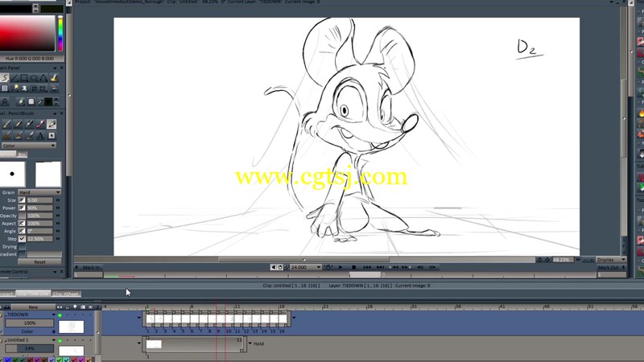Choose the Airbrush tool in the tool panel
The image size is (644, 362).
click(x=7, y=124)
